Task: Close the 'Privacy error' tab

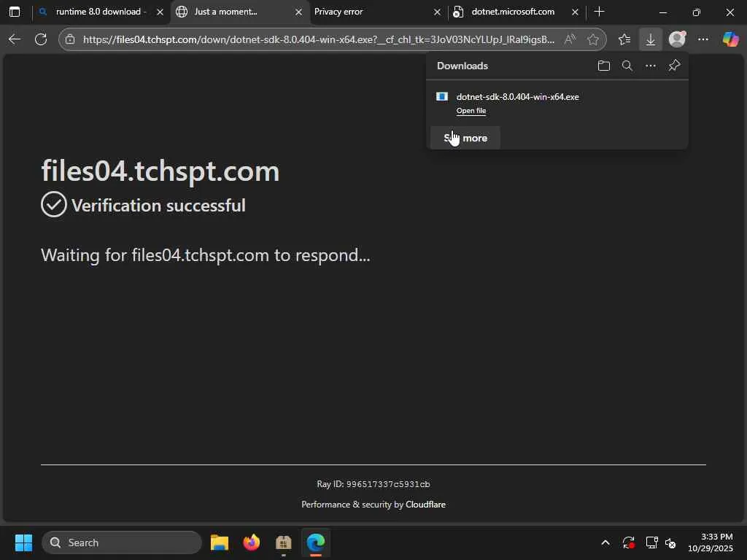Action: tap(437, 12)
